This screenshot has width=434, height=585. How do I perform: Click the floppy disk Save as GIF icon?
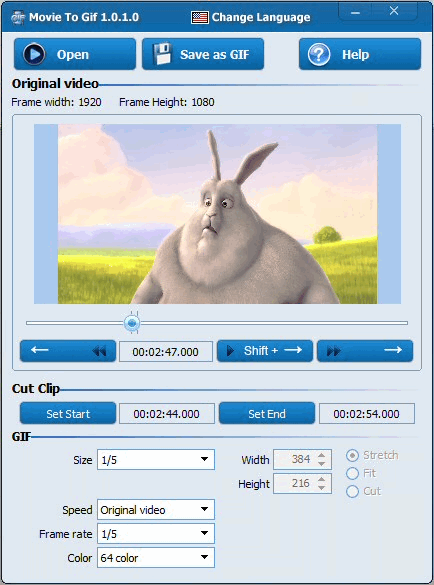pyautogui.click(x=162, y=54)
